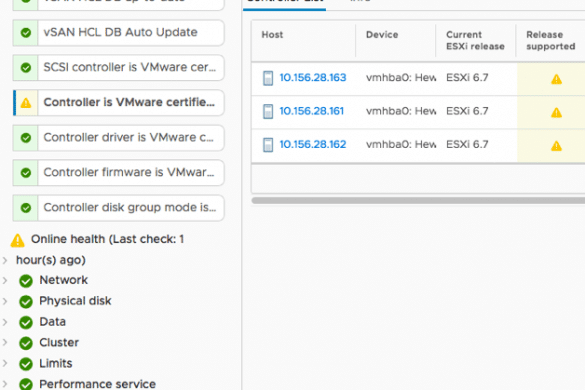Click Online health warning triangle icon
The image size is (585, 390).
[18, 240]
